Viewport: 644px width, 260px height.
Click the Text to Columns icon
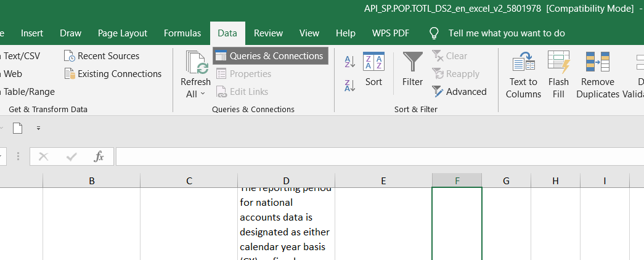coord(523,63)
